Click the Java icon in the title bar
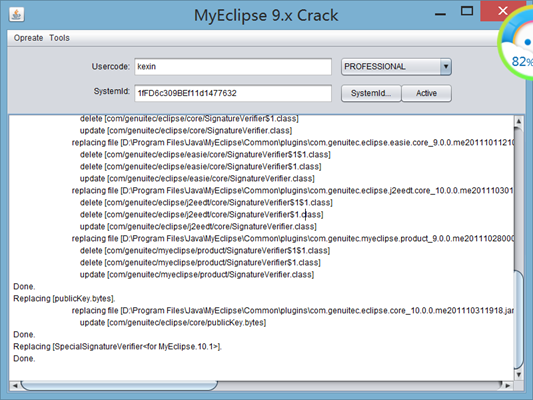 17,15
